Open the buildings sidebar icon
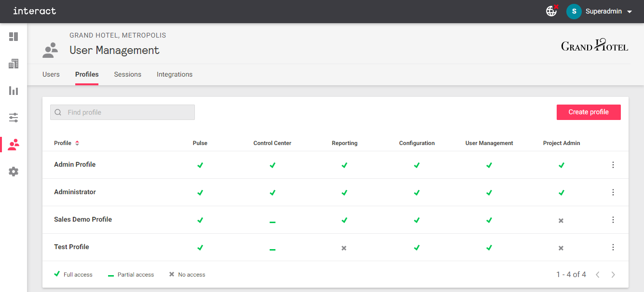 click(x=14, y=64)
